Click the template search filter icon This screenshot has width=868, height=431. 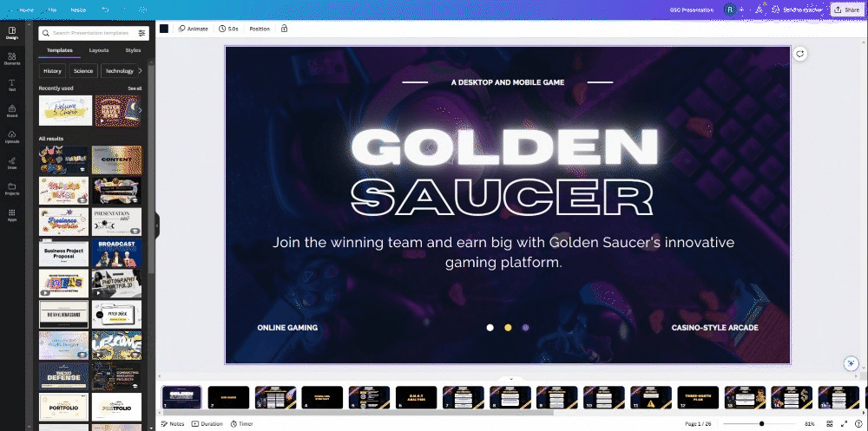(141, 33)
